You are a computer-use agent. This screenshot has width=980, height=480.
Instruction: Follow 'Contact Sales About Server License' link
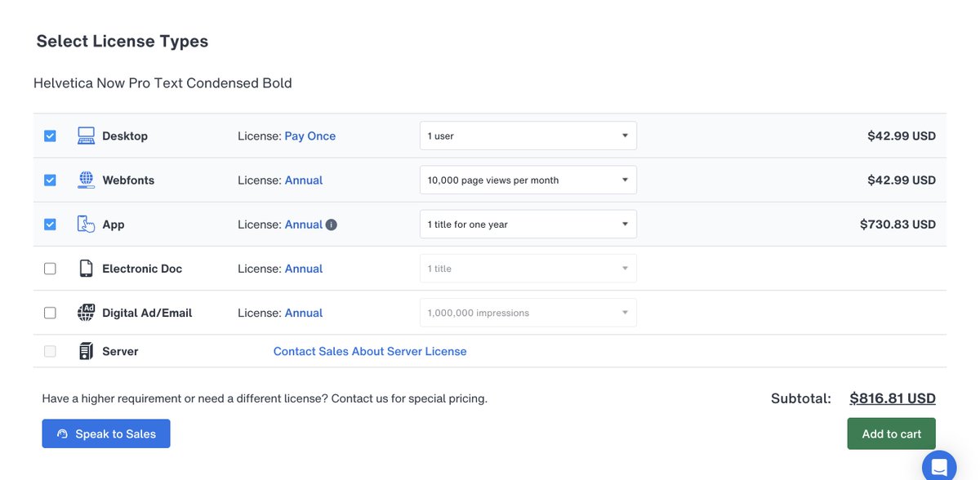[370, 351]
